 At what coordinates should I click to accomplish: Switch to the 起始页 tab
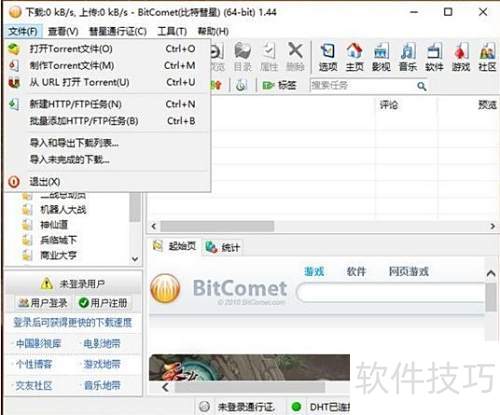[174, 247]
